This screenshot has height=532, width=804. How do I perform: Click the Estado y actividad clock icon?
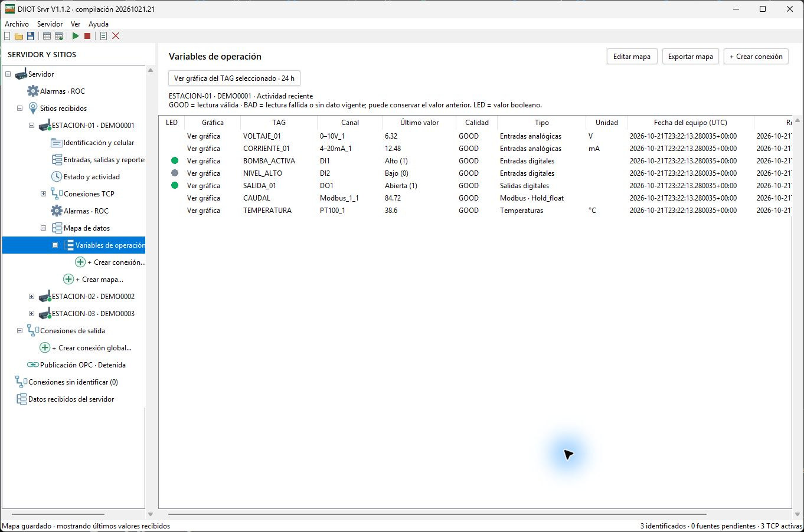57,177
